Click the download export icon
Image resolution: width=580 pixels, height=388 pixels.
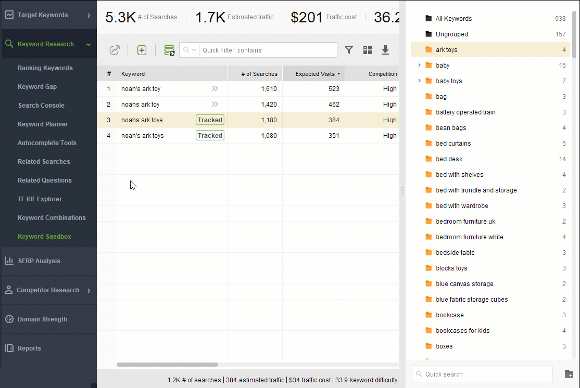tap(385, 50)
